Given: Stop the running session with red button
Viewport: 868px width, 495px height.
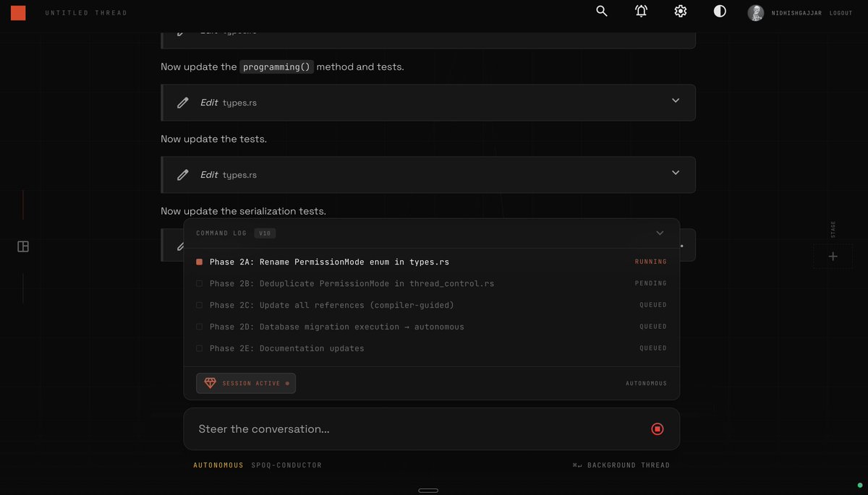Looking at the screenshot, I should [x=658, y=429].
